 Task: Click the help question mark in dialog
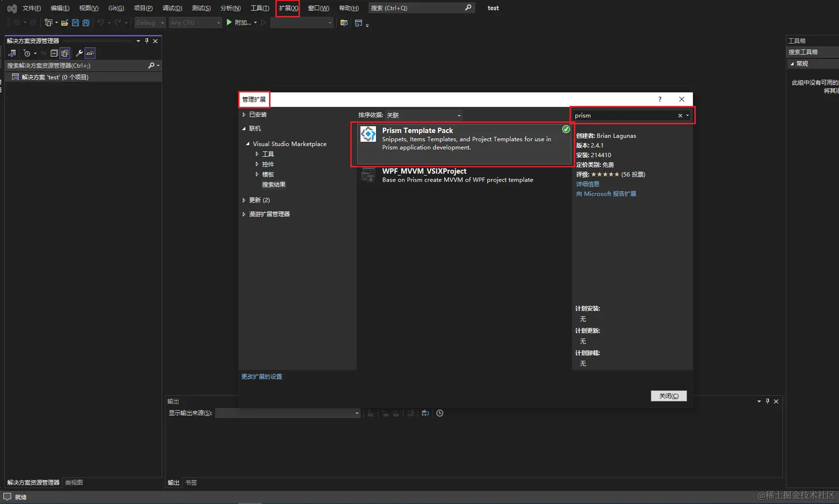[x=659, y=99]
